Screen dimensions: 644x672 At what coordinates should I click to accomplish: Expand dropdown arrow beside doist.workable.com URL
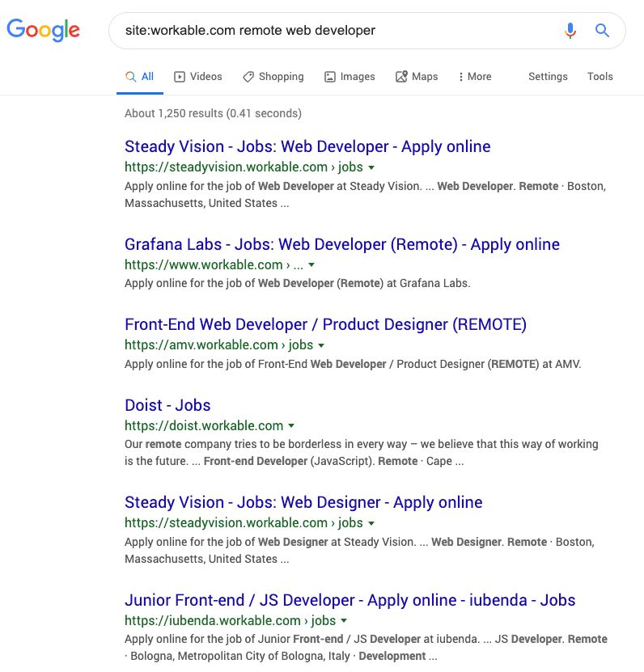(x=291, y=425)
